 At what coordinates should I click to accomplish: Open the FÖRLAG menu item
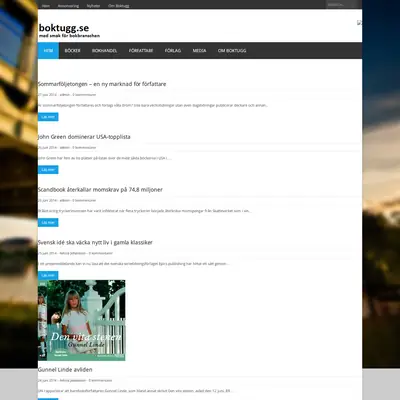coord(173,51)
